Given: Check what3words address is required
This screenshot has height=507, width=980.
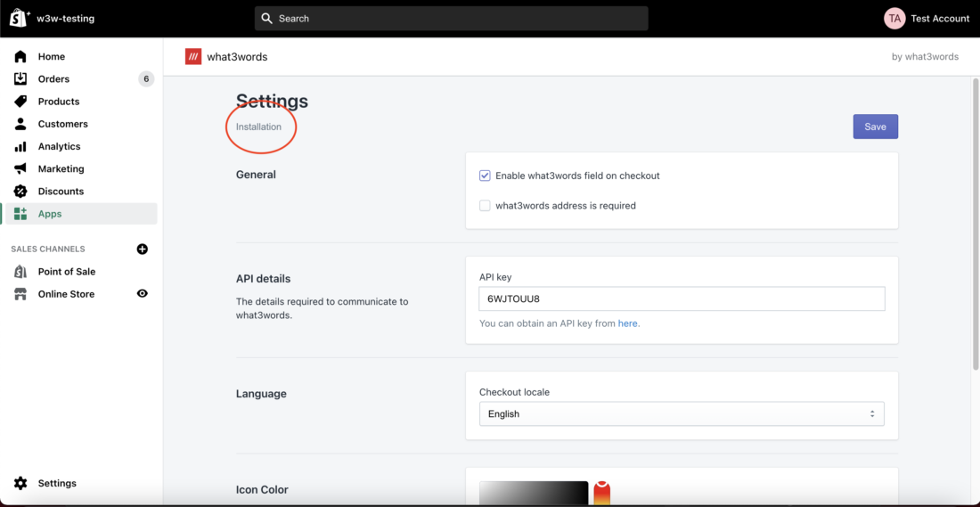Looking at the screenshot, I should (485, 206).
